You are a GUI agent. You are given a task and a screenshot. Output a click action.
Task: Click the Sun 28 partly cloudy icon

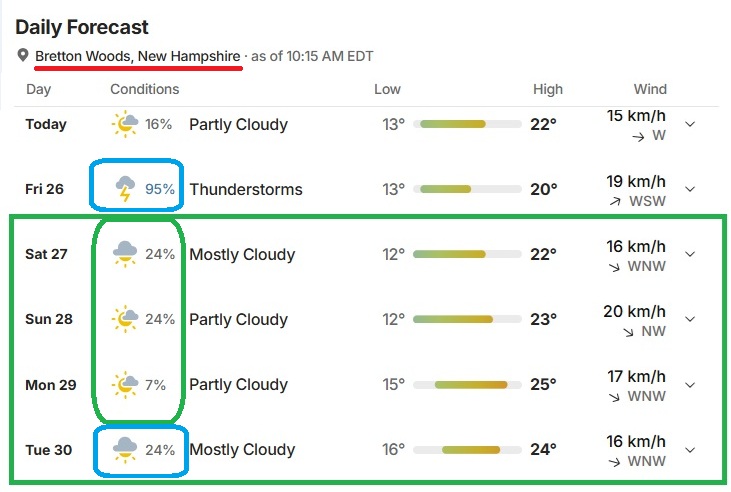click(x=124, y=319)
